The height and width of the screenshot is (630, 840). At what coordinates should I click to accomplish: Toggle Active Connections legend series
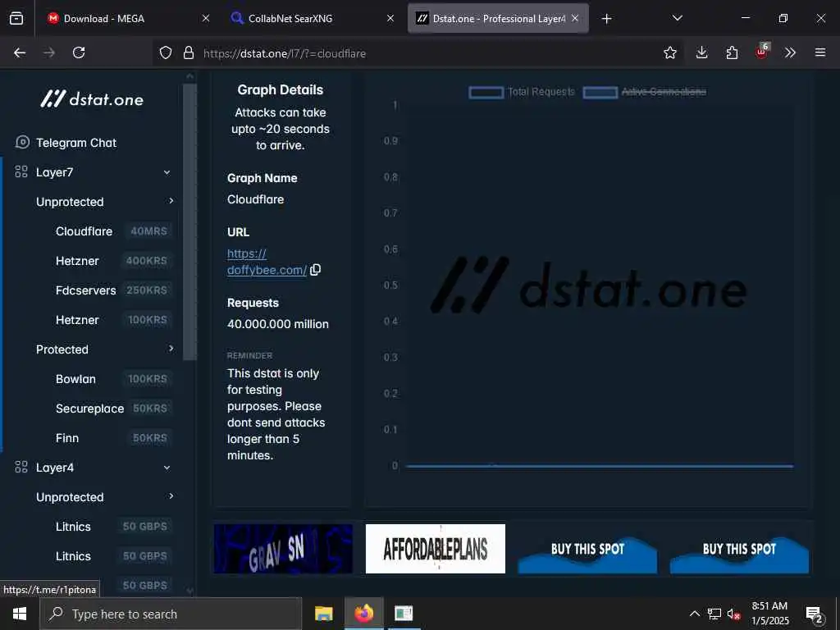point(645,92)
